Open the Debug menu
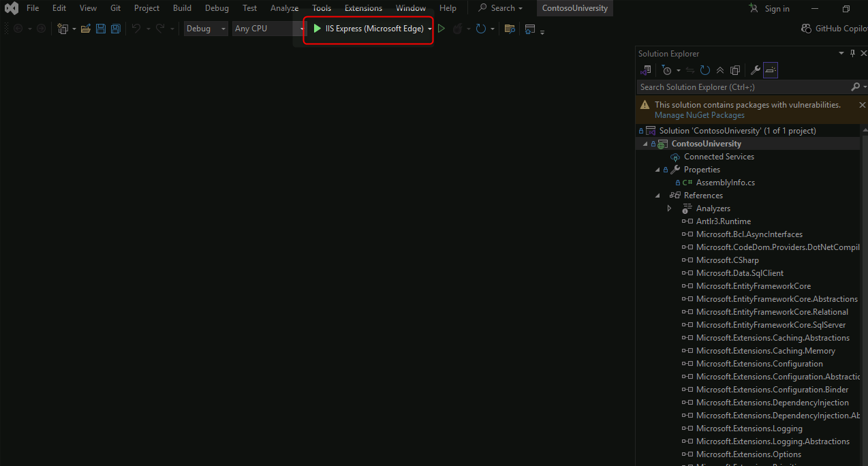 [x=217, y=8]
